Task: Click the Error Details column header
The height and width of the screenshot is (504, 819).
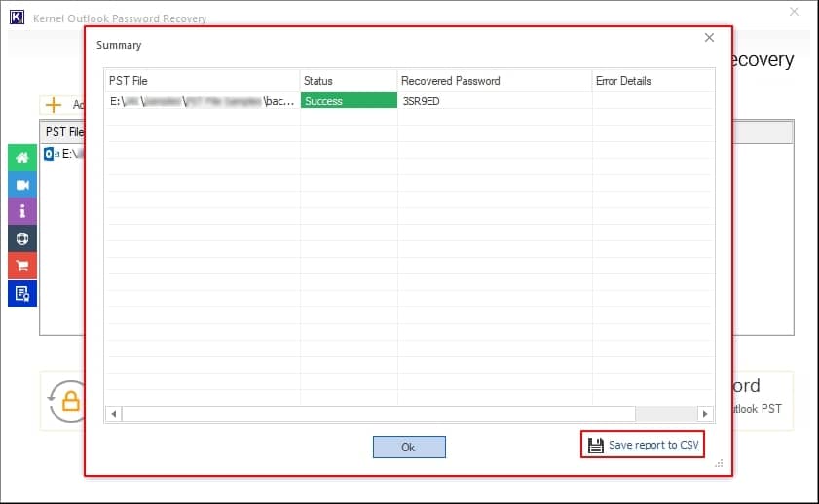Action: pyautogui.click(x=653, y=81)
